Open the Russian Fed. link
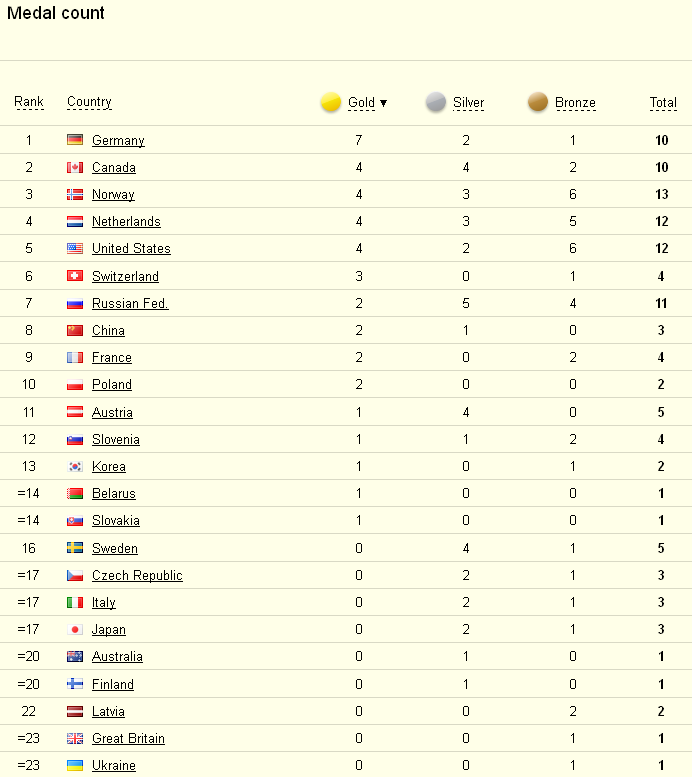The width and height of the screenshot is (692, 777). [130, 303]
